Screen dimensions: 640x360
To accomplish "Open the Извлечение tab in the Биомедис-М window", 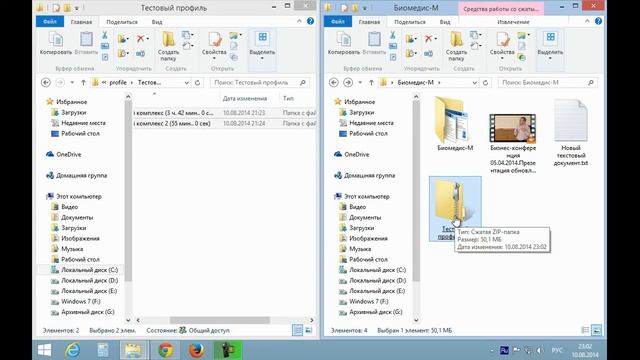I will coord(513,22).
